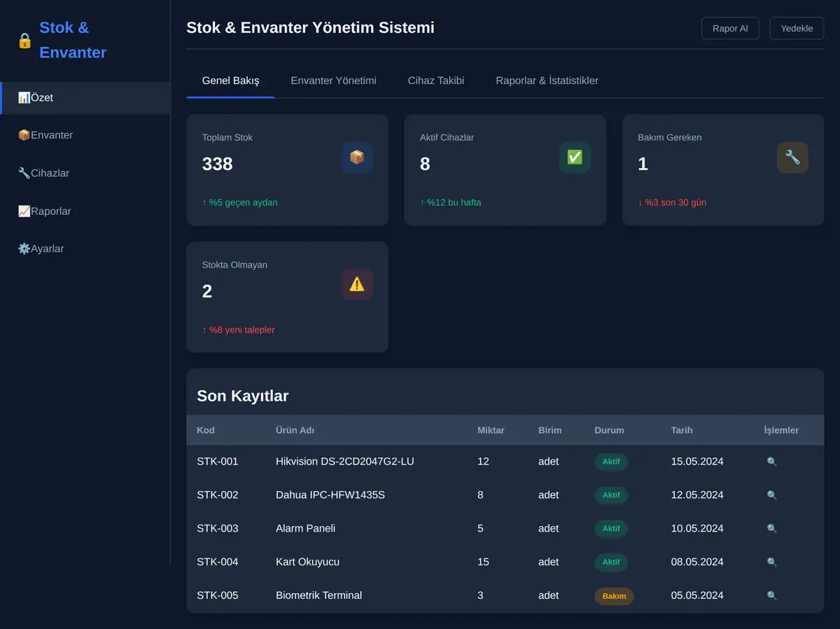This screenshot has width=840, height=629.
Task: Click the Biometrik Terminal product name
Action: point(319,596)
